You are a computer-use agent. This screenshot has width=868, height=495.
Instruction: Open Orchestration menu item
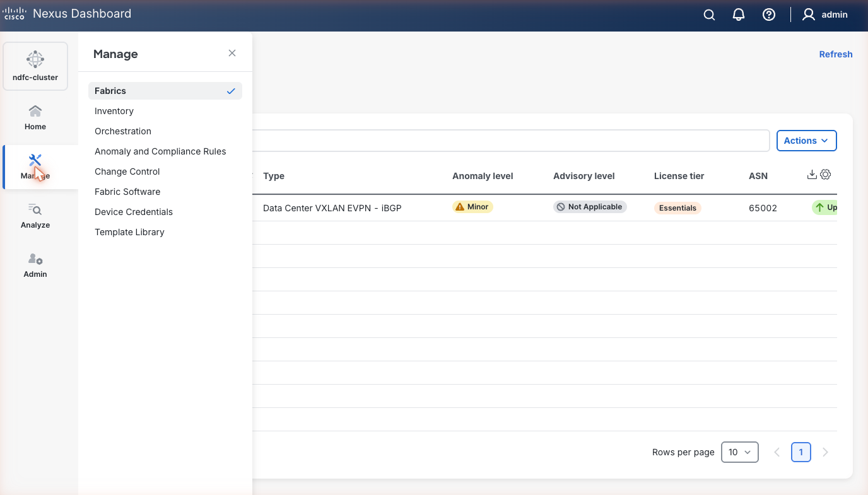click(x=123, y=131)
